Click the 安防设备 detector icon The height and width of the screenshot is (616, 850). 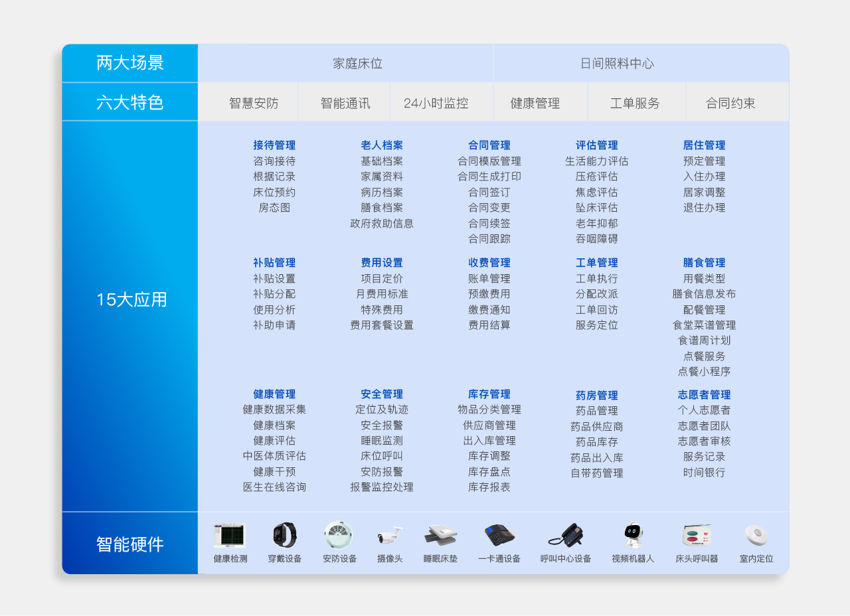[339, 535]
